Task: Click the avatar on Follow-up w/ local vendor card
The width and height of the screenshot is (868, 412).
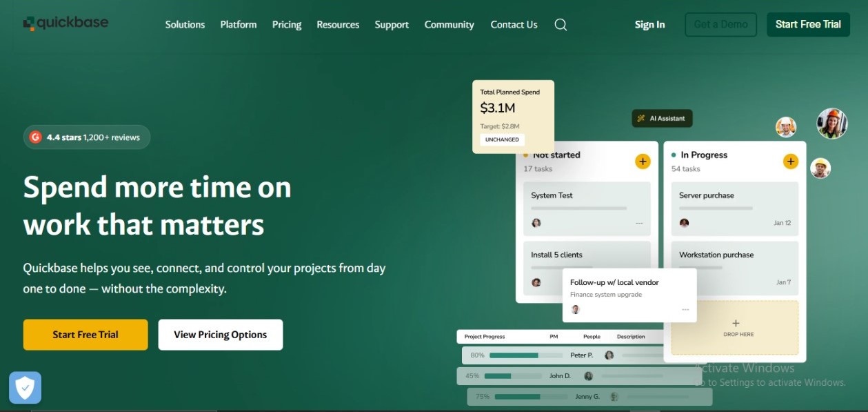Action: (x=576, y=309)
